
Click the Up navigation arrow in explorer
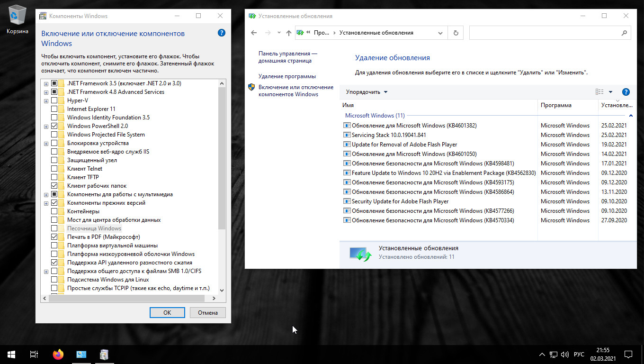[289, 33]
